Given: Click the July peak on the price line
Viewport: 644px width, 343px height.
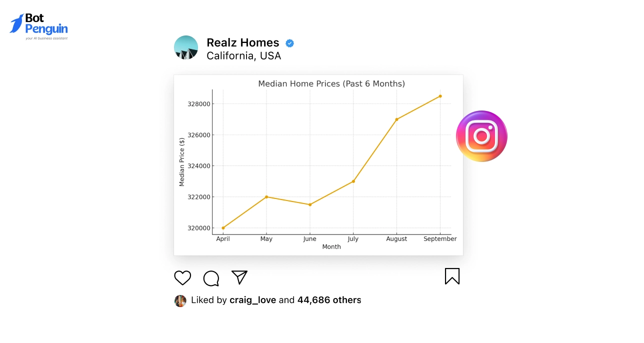Looking at the screenshot, I should [353, 181].
